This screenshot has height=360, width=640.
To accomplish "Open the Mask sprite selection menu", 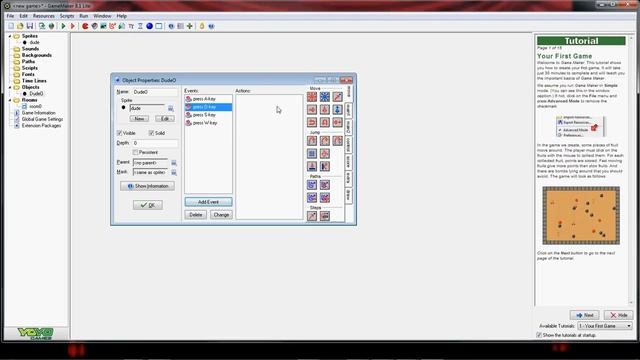I will tap(174, 173).
